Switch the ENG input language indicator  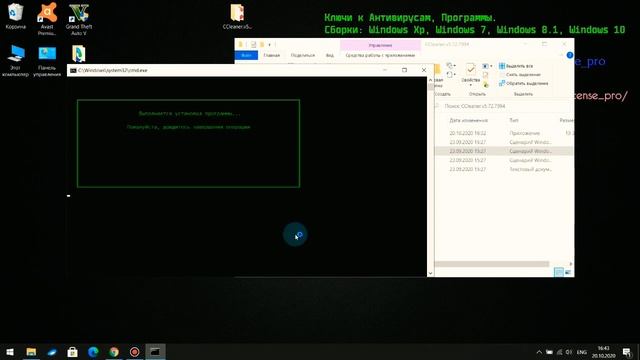point(582,352)
